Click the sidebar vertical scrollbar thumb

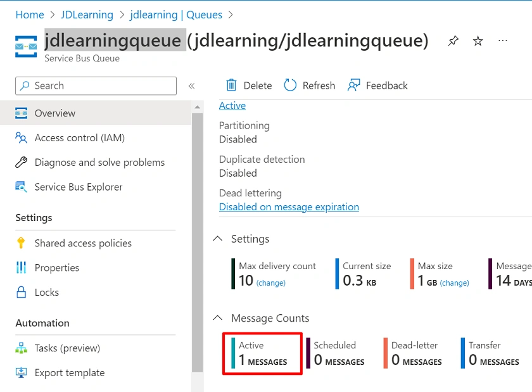coord(197,243)
